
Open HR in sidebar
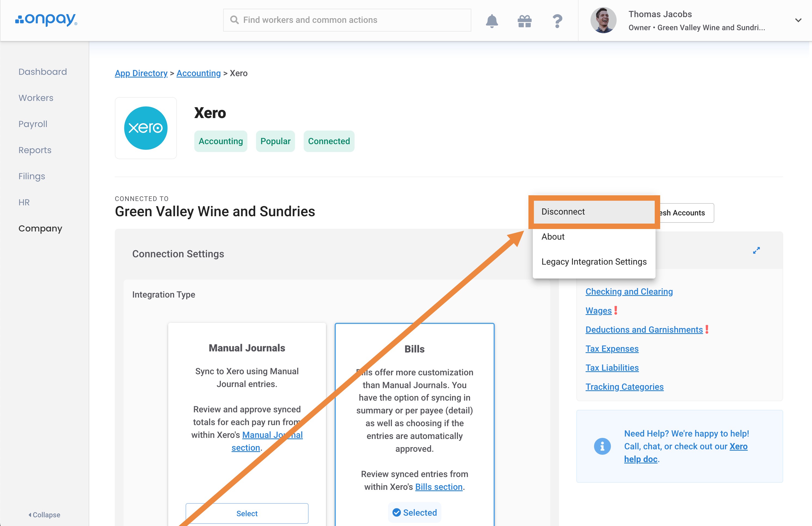coord(24,203)
